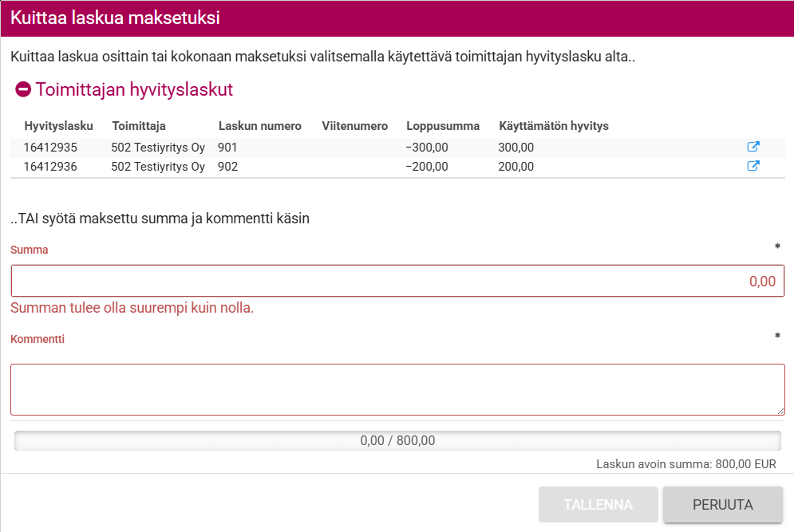Select credit note number 16412936
The height and width of the screenshot is (532, 794).
pos(50,167)
